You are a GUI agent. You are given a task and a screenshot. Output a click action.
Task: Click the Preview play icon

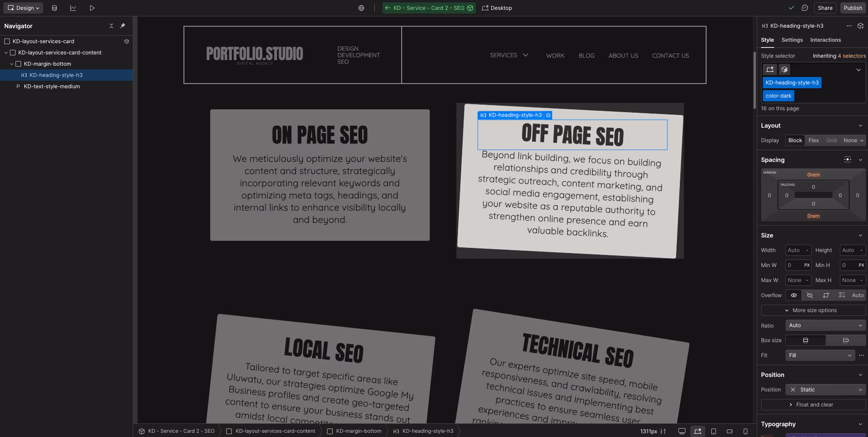tap(92, 8)
